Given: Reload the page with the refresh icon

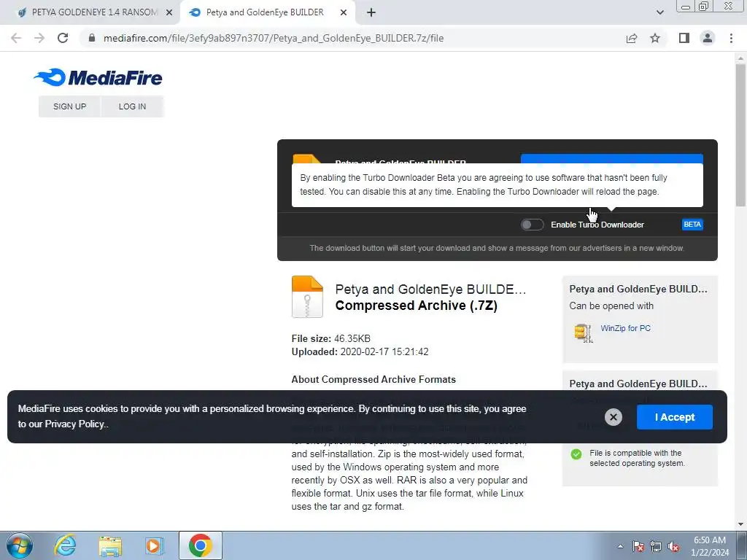Looking at the screenshot, I should click(63, 38).
